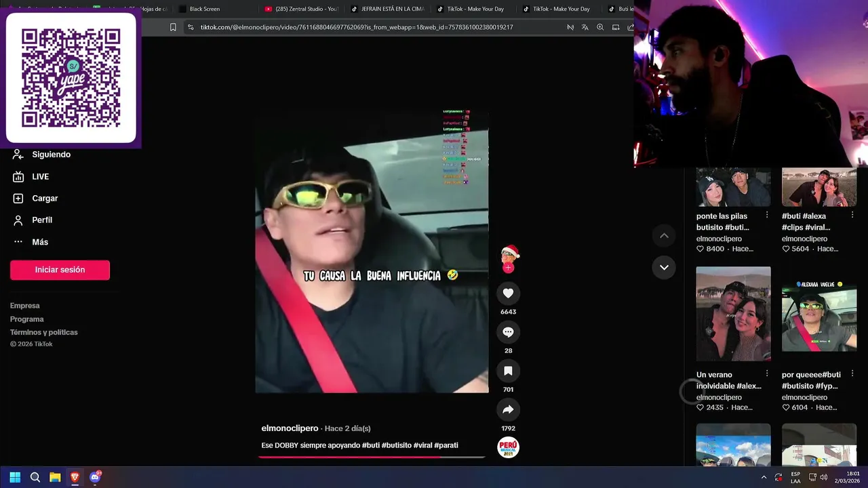Image resolution: width=868 pixels, height=488 pixels.
Task: Open the 'por queeee#buti' video thumbnail
Action: (819, 314)
